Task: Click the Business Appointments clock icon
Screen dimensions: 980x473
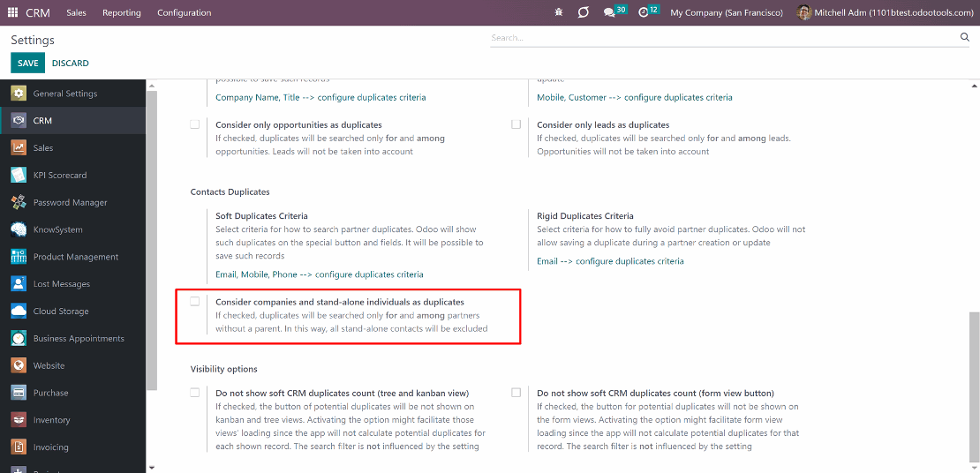Action: 19,338
